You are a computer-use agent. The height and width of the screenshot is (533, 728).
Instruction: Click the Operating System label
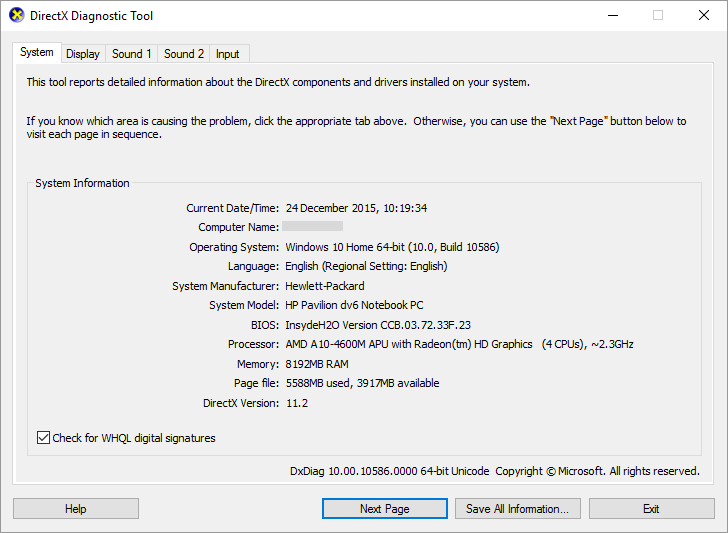tap(234, 247)
